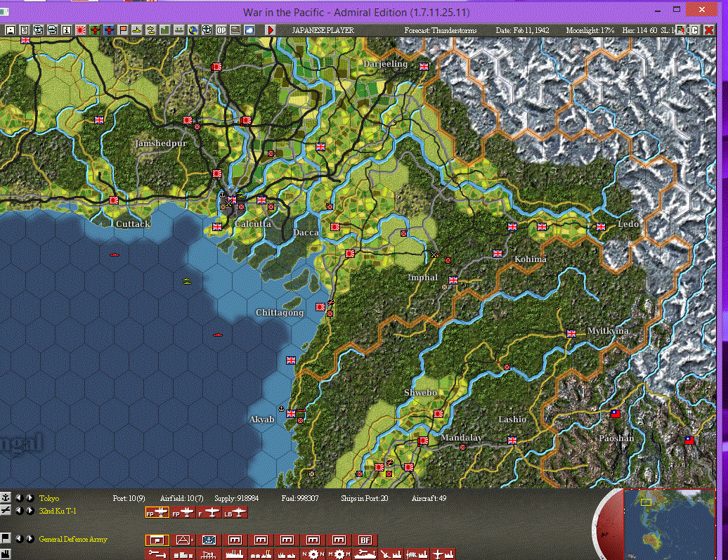This screenshot has height=560, width=728.
Task: Click the Chittagong label on the map
Action: [280, 313]
